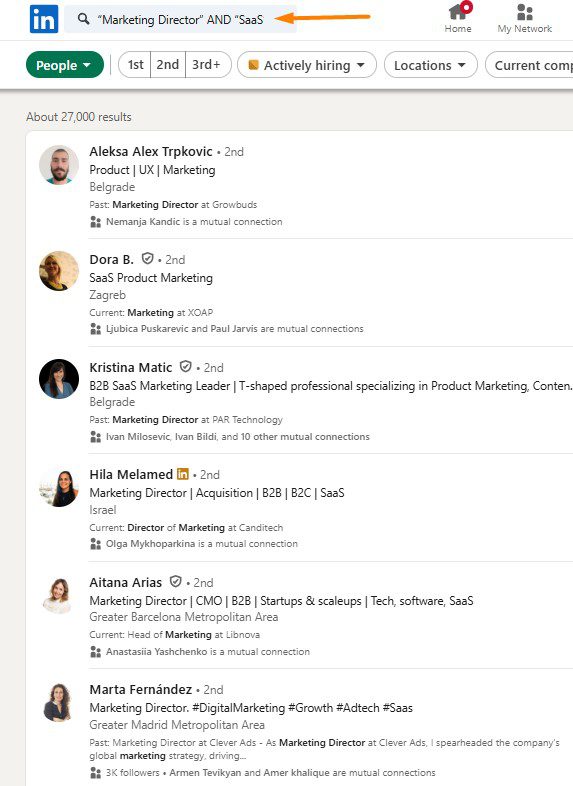
Task: Click "Past: Marketing Director at PAR Technology" text
Action: [x=186, y=420]
